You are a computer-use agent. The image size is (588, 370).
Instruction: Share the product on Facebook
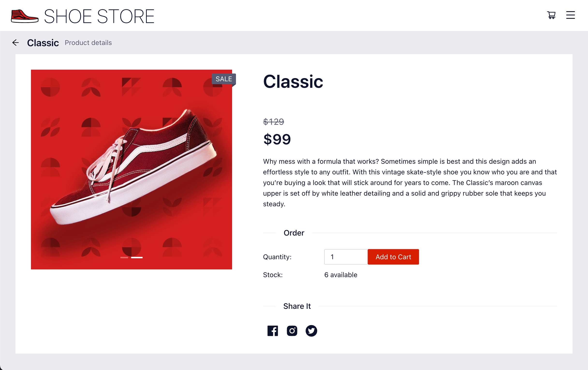[x=272, y=331]
